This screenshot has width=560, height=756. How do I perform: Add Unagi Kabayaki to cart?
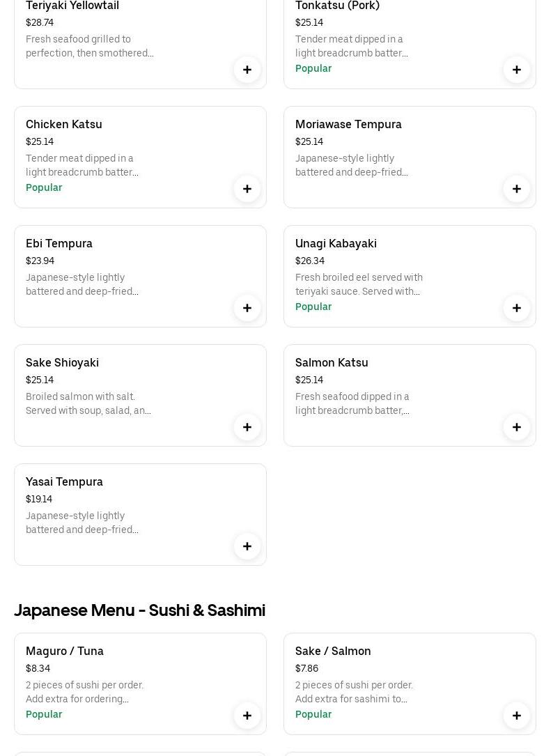pyautogui.click(x=517, y=308)
